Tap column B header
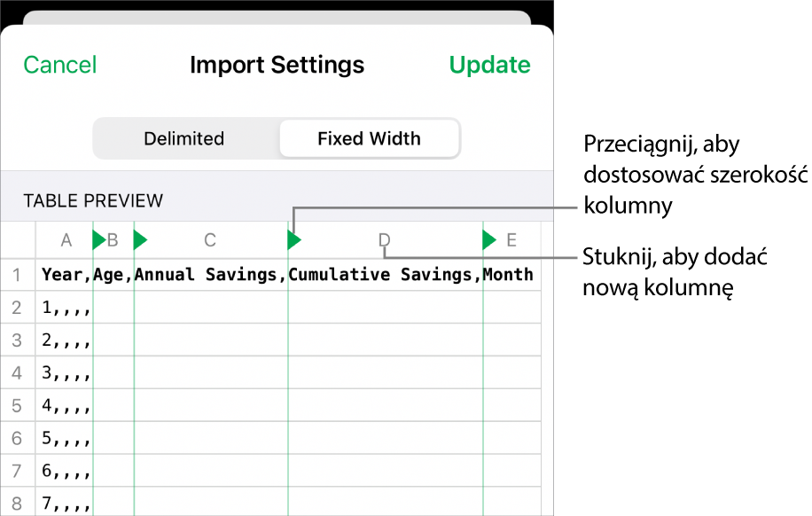812x516 pixels. click(x=113, y=239)
